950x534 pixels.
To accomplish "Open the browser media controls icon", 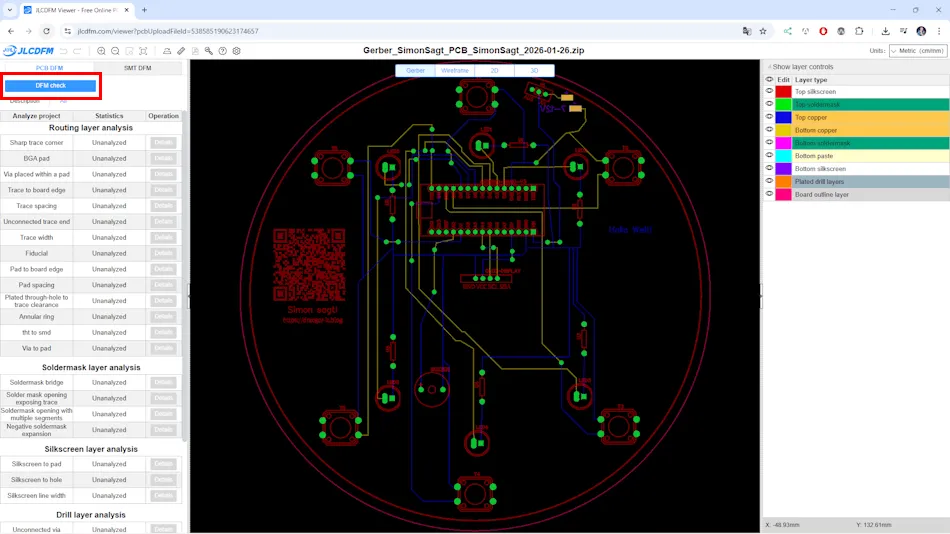I will tap(903, 31).
